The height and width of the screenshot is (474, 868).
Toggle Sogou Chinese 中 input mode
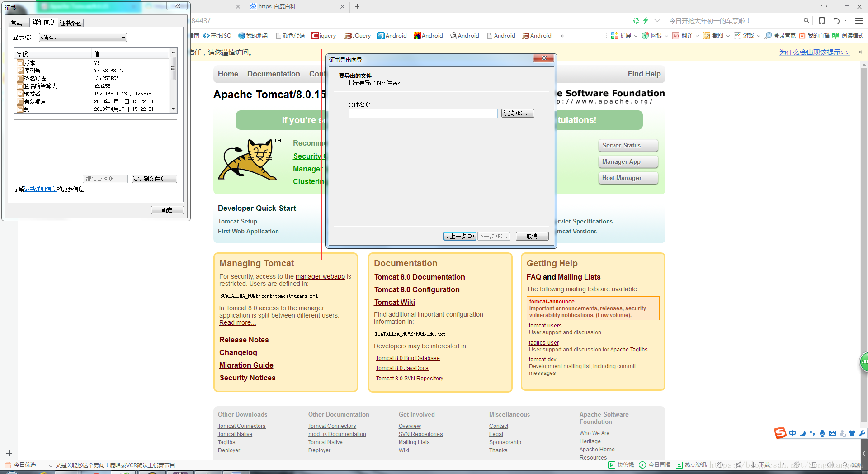click(793, 433)
